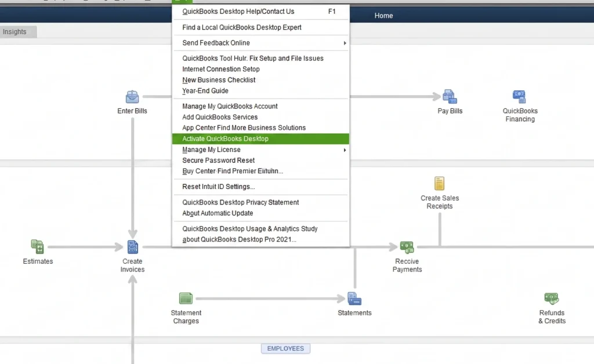Viewport: 594px width, 364px height.
Task: Open the Enter Bills icon
Action: pyautogui.click(x=132, y=97)
